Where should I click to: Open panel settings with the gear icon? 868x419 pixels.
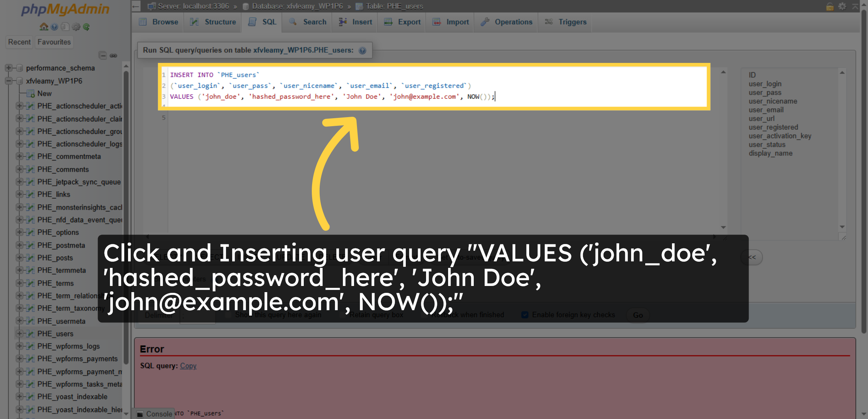coord(76,27)
